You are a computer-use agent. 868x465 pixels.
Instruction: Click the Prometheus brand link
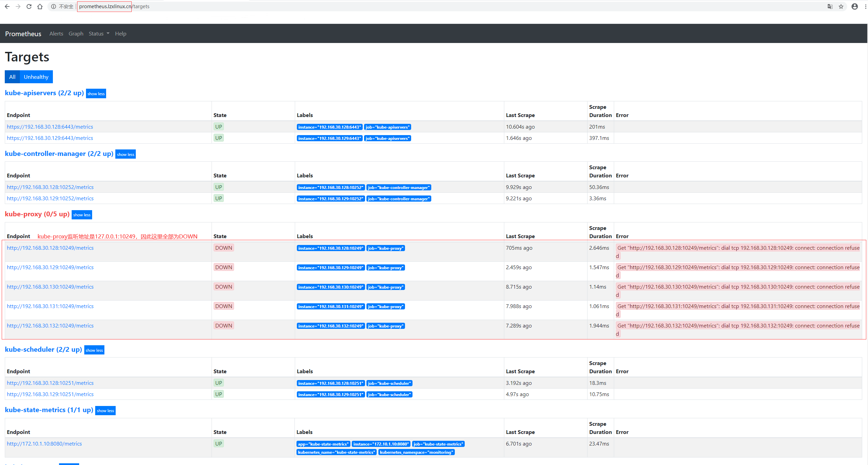(23, 34)
